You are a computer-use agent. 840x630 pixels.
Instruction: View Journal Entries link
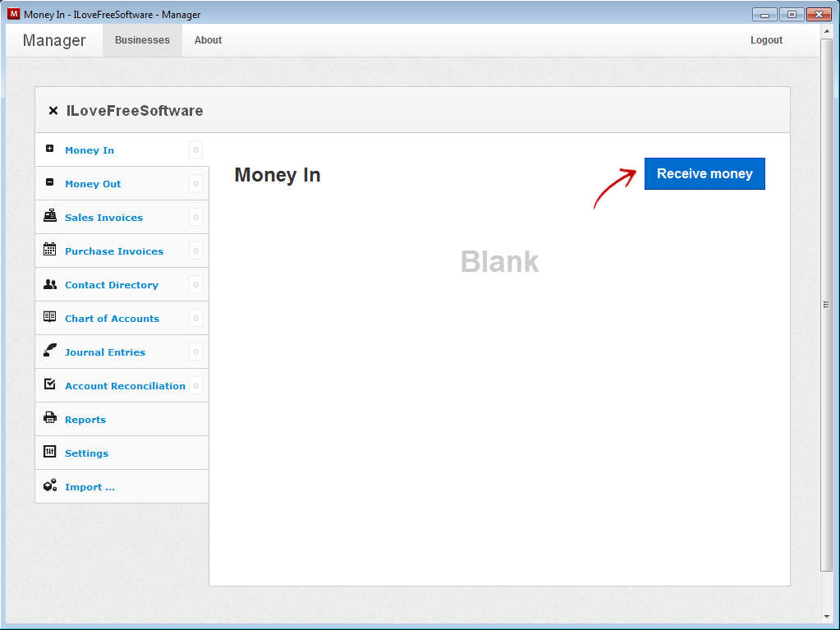pyautogui.click(x=105, y=352)
